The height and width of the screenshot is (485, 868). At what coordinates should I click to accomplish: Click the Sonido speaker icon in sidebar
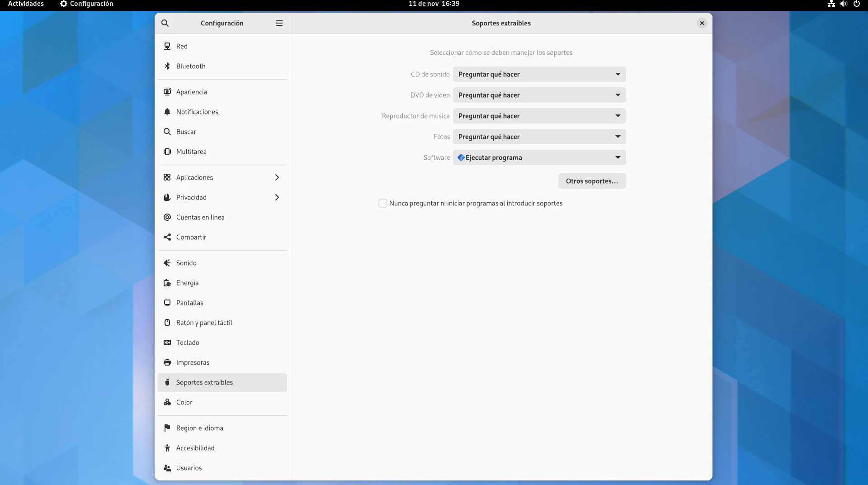click(x=167, y=263)
